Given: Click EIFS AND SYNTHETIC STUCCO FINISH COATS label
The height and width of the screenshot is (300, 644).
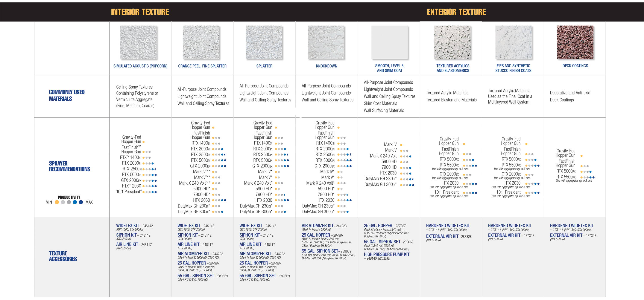Looking at the screenshot, I should [x=513, y=68].
